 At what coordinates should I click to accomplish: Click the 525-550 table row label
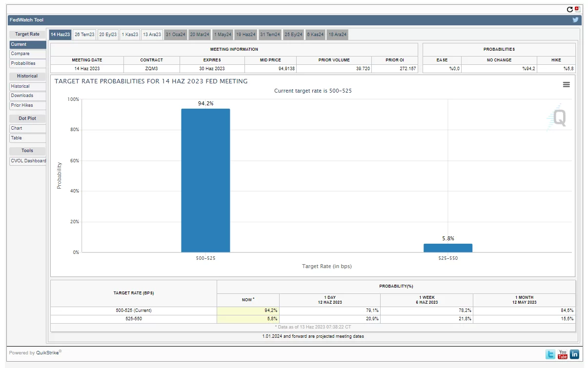pyautogui.click(x=134, y=319)
